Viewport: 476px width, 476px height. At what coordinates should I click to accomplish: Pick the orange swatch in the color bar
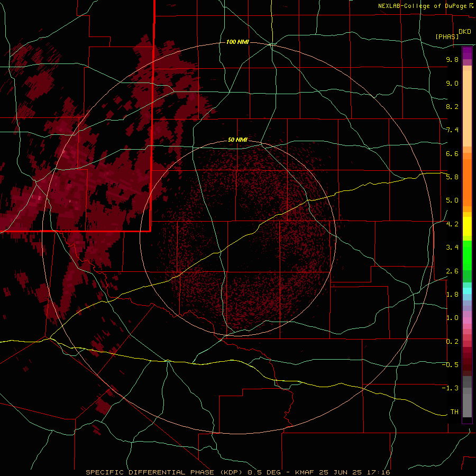467,182
